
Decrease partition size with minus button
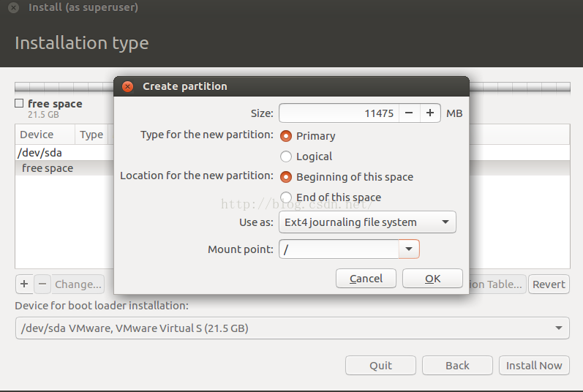coord(409,113)
